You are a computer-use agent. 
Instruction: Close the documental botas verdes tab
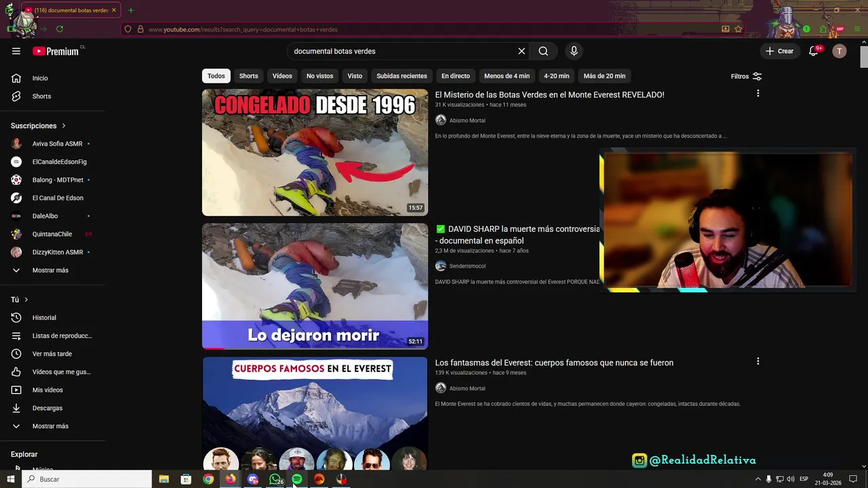[114, 10]
